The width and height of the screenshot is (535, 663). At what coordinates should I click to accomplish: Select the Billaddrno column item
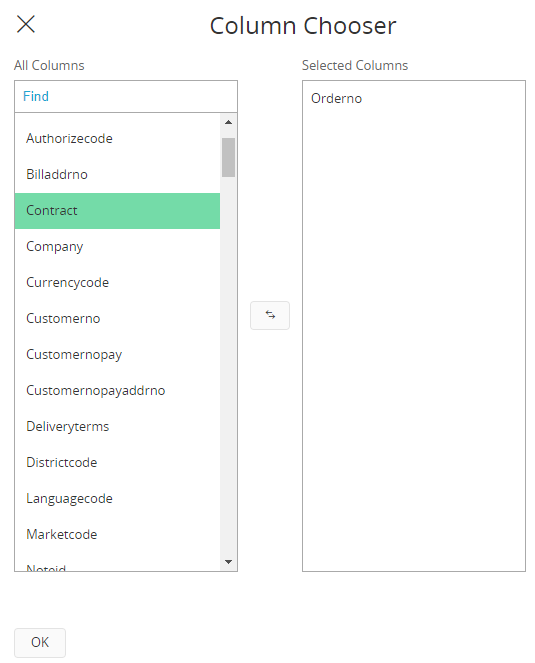[x=117, y=175]
